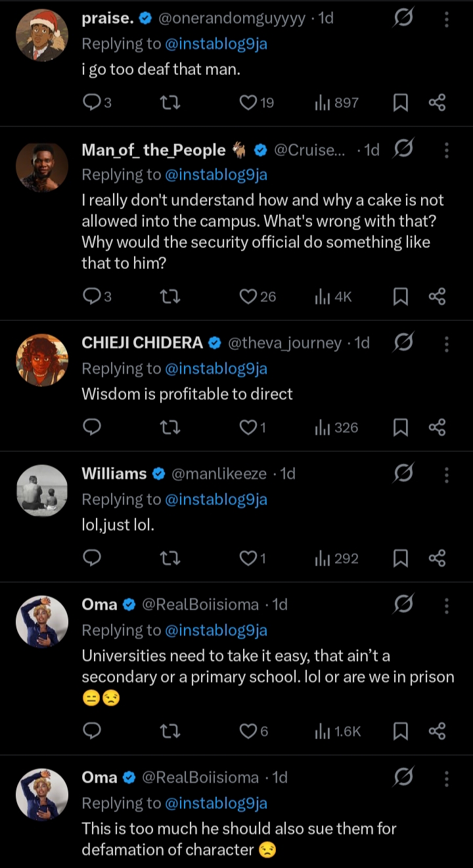
Task: Open CHIEJI CHIDERA's profile picture
Action: click(x=42, y=360)
